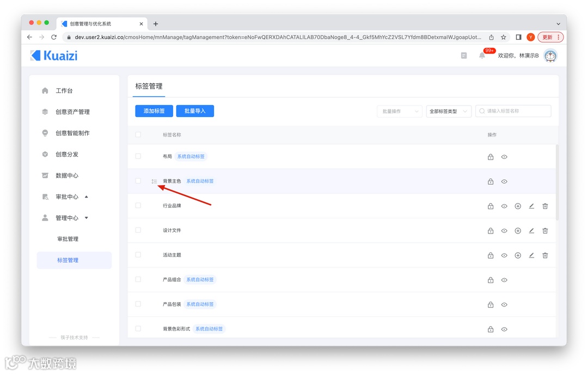Toggle eye visibility for 产品包装 tag

click(504, 305)
